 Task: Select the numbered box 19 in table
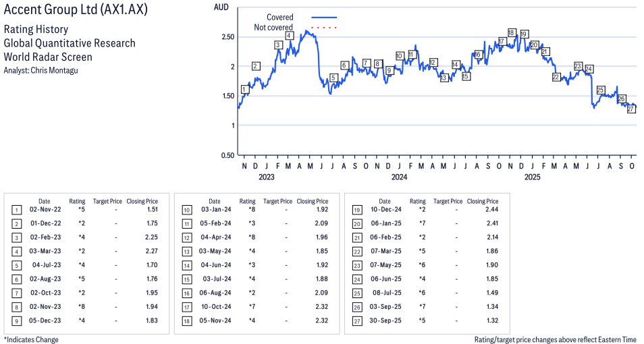point(356,210)
